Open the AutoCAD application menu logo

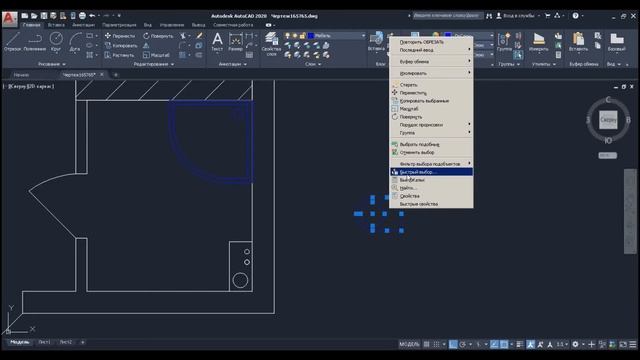coord(9,19)
